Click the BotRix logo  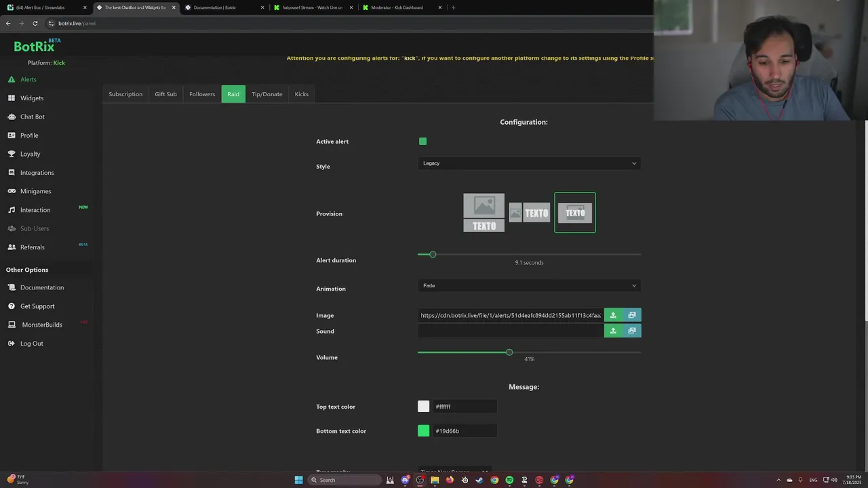point(37,46)
